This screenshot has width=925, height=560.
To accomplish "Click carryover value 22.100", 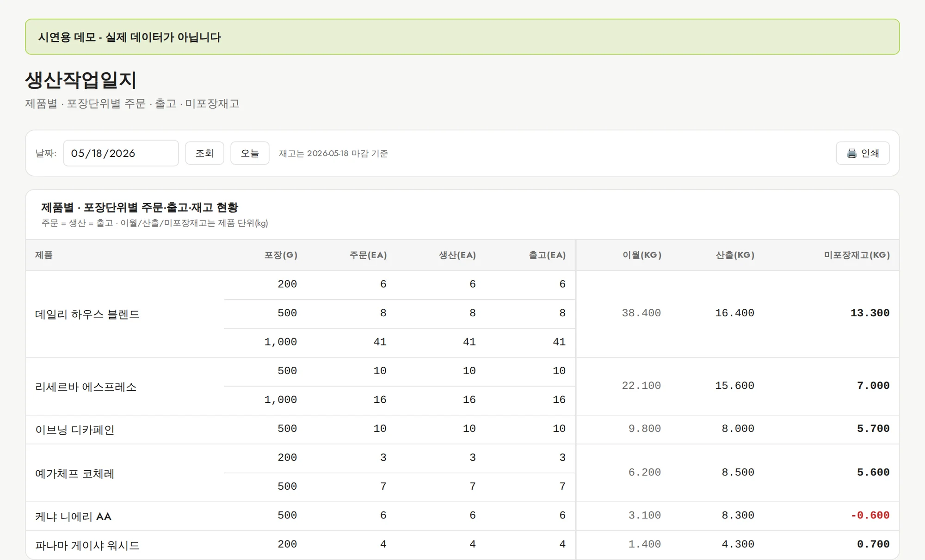I will 641,386.
